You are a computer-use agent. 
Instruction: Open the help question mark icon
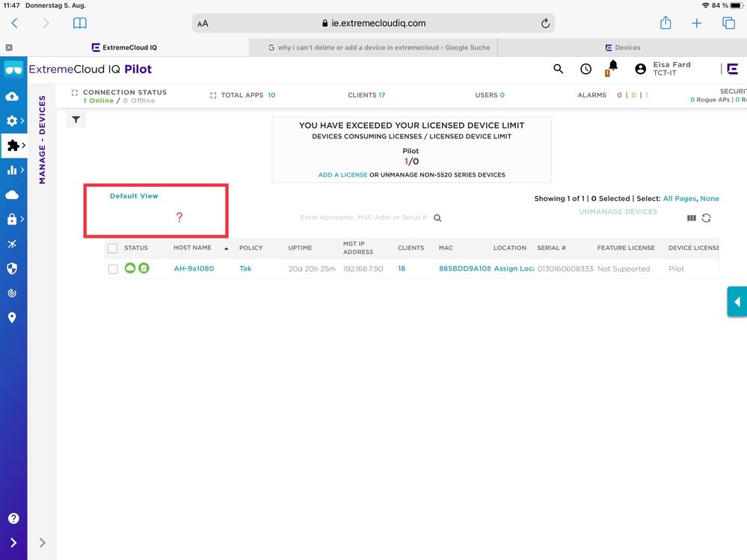click(13, 518)
